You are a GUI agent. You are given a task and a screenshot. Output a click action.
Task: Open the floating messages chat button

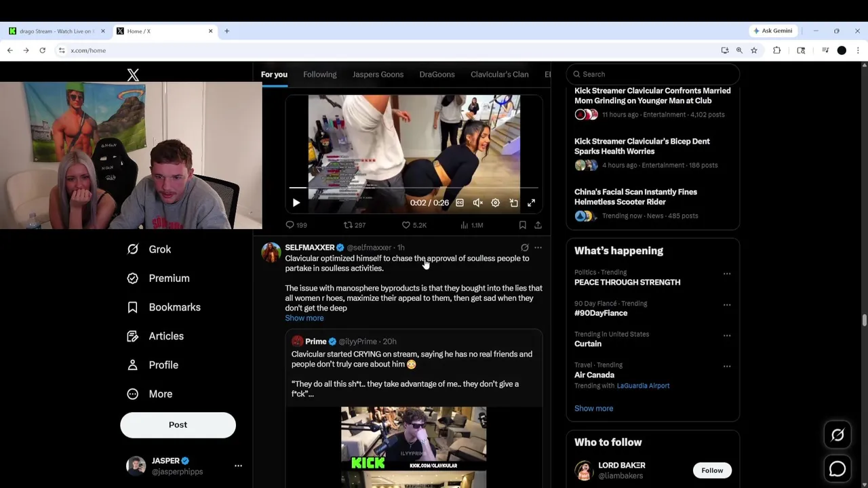point(837,468)
